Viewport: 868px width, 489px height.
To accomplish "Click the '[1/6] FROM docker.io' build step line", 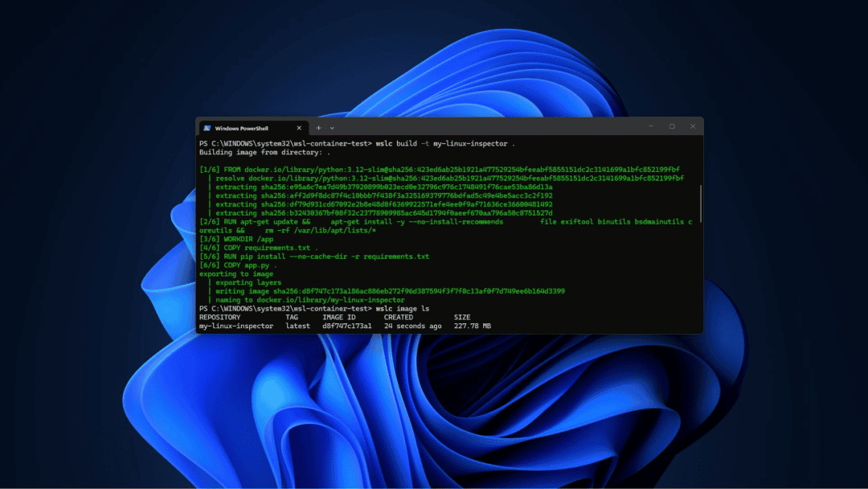I will click(x=440, y=170).
